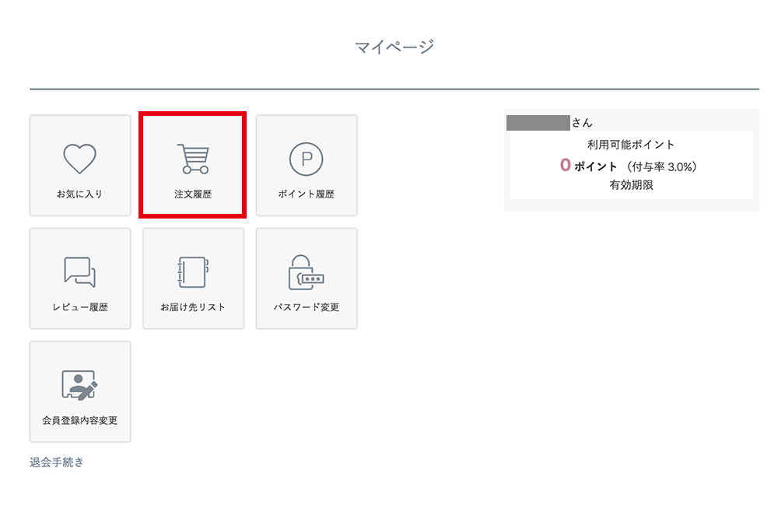Click the マイページ page title
This screenshot has height=532, width=778.
394,45
